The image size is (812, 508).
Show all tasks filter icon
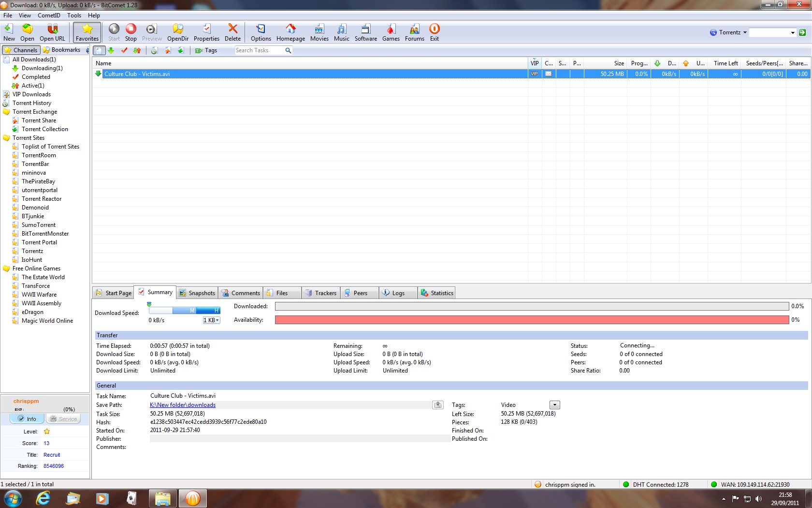[x=99, y=50]
